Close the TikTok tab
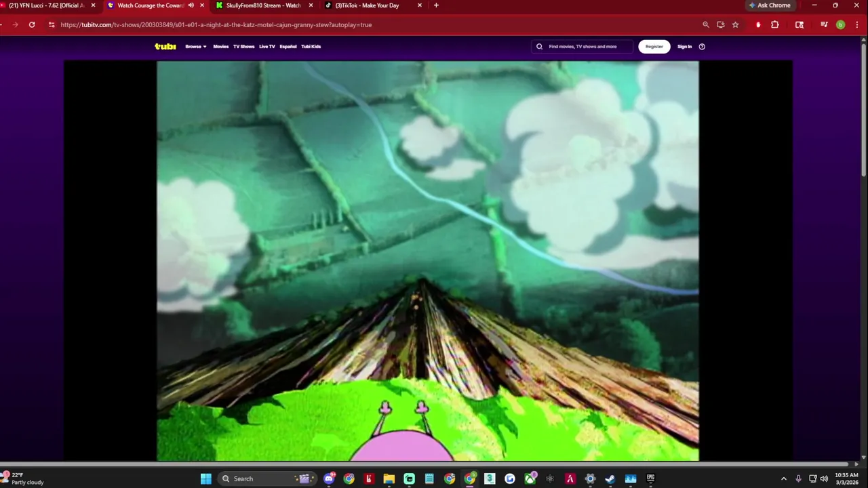Image resolution: width=868 pixels, height=488 pixels. pos(420,5)
